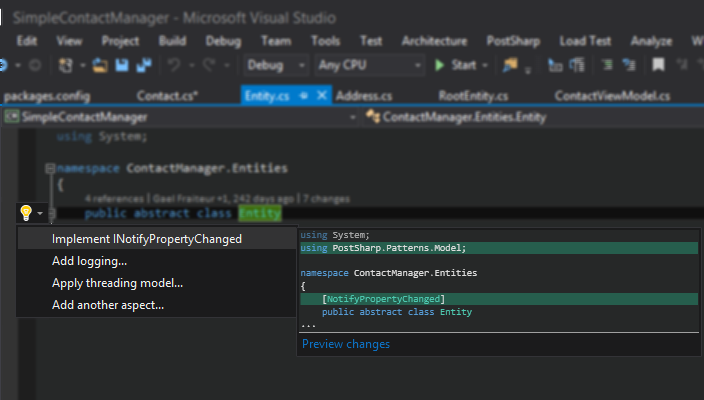Screen dimensions: 704x400
Task: Click the light bulb quick actions icon
Action: pyautogui.click(x=26, y=213)
